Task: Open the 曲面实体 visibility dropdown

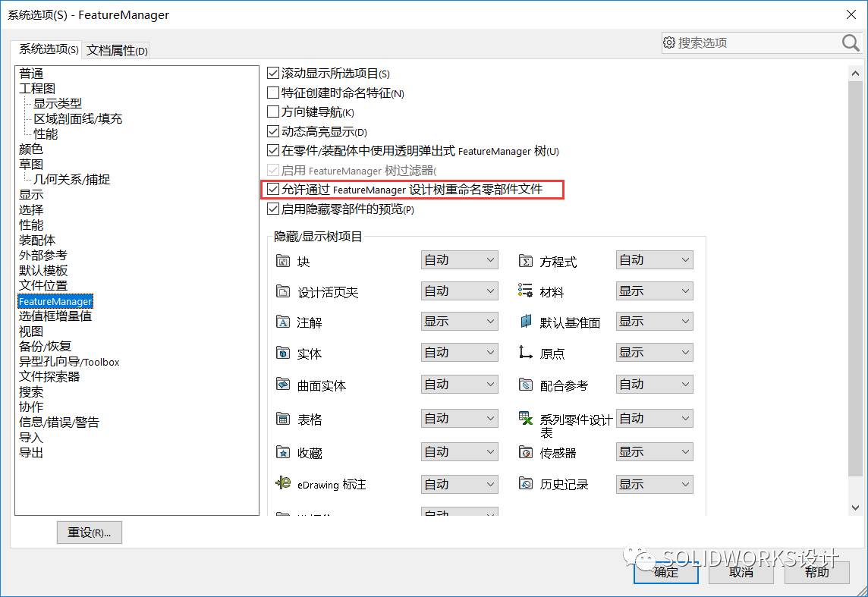Action: click(x=460, y=385)
